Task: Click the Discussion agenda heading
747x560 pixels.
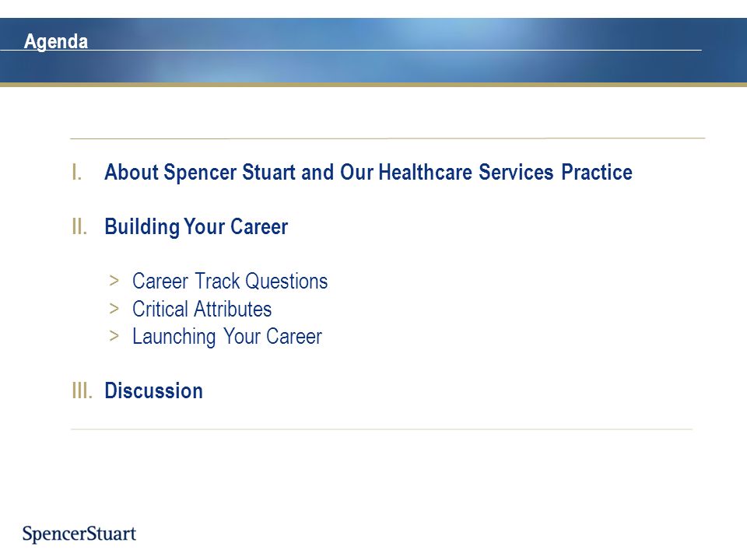Action: tap(153, 390)
